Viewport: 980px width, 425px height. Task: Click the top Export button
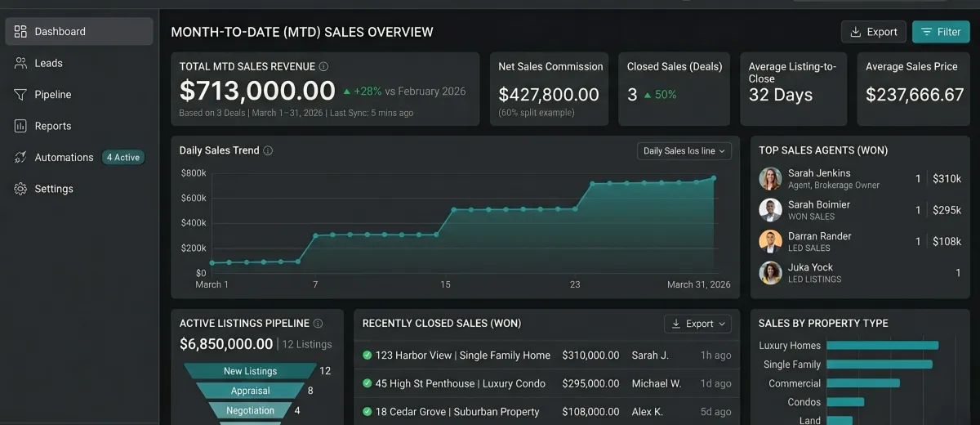[874, 32]
